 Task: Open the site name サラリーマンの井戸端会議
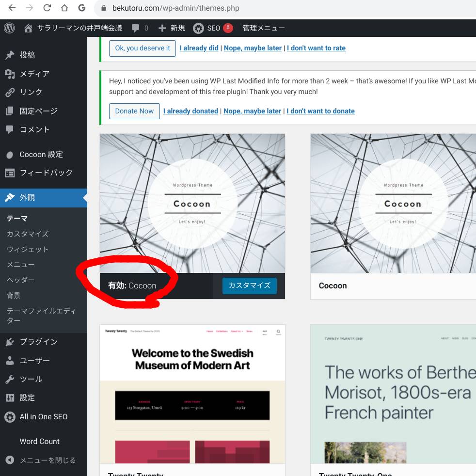79,28
